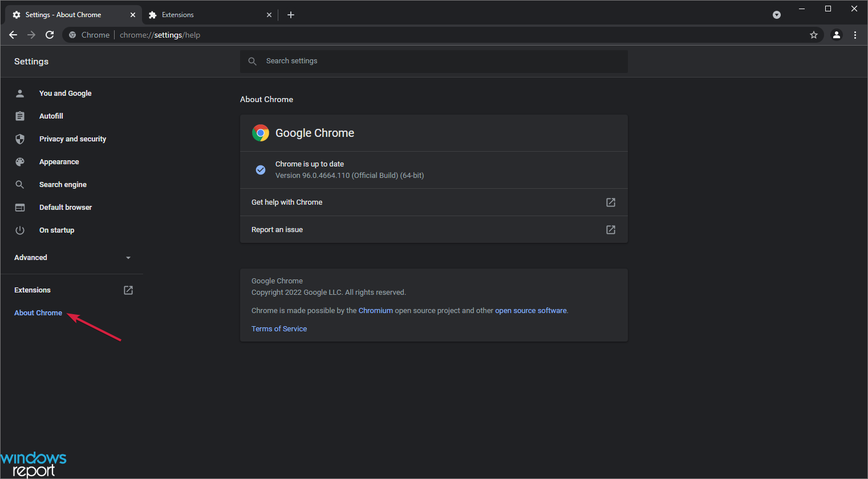The width and height of the screenshot is (868, 479).
Task: Click the magnifier icon beside Search engine
Action: [20, 185]
